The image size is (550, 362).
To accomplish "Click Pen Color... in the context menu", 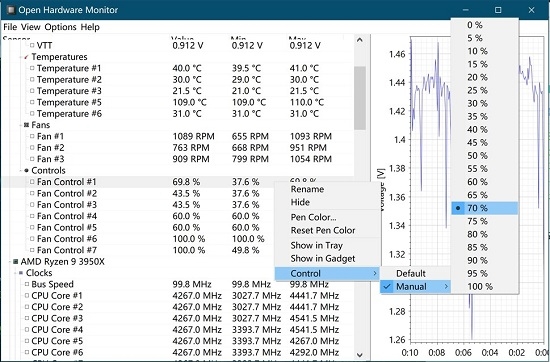I will [313, 217].
